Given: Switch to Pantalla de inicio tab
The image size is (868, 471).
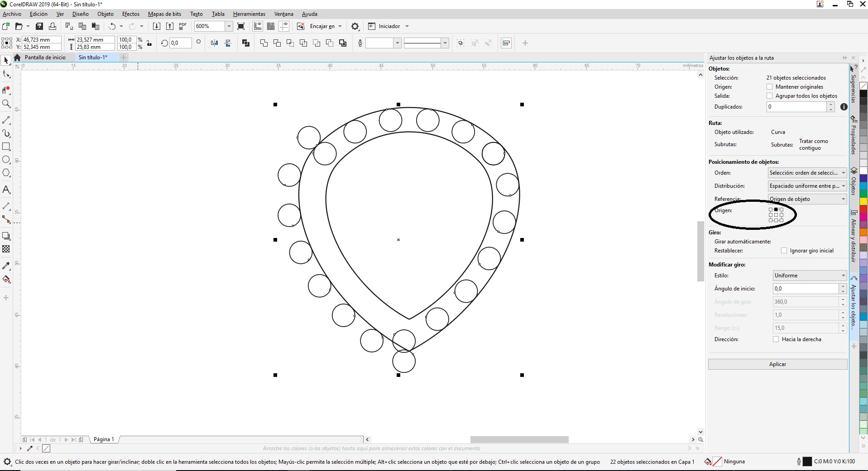Looking at the screenshot, I should 45,57.
